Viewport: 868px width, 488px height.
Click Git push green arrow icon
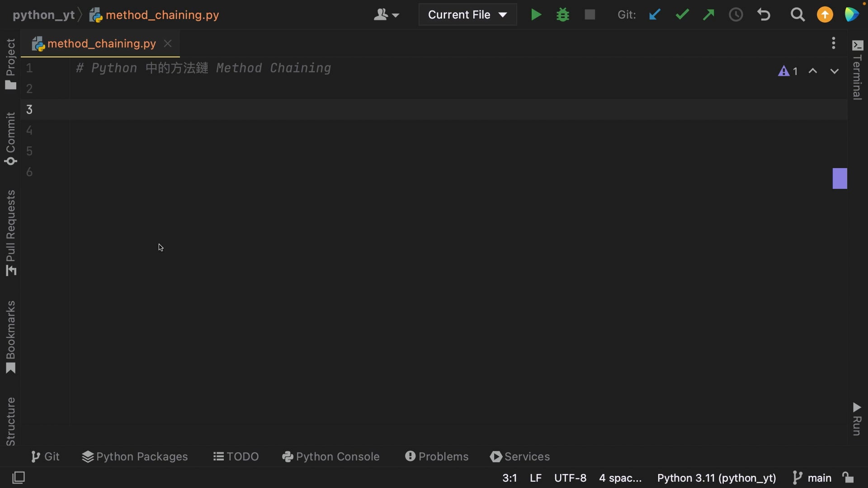click(x=708, y=15)
